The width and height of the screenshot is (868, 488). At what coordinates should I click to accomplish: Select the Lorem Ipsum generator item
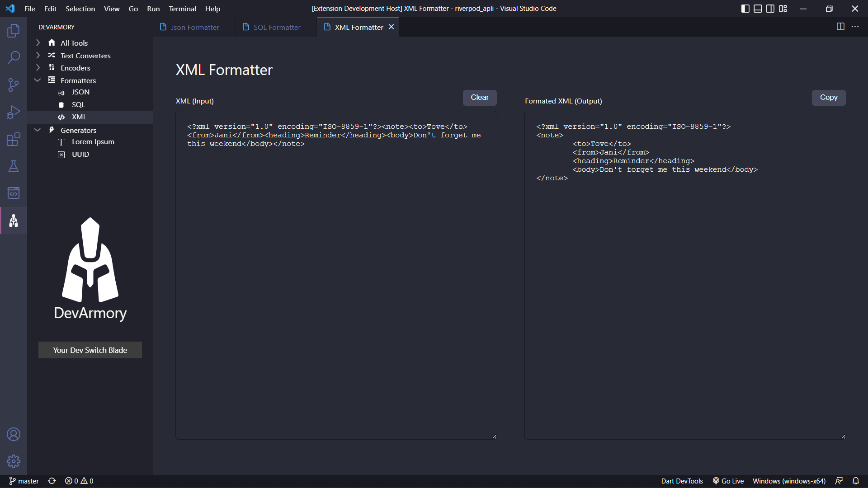click(90, 142)
